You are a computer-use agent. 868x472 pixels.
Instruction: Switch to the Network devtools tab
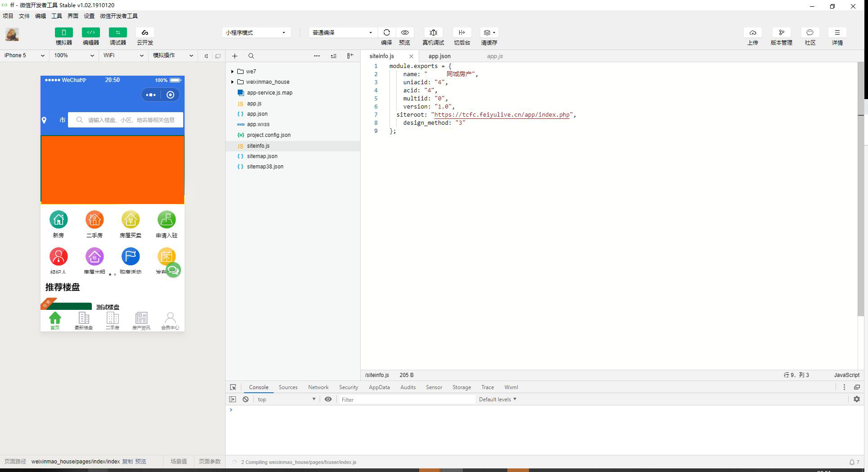pyautogui.click(x=318, y=387)
